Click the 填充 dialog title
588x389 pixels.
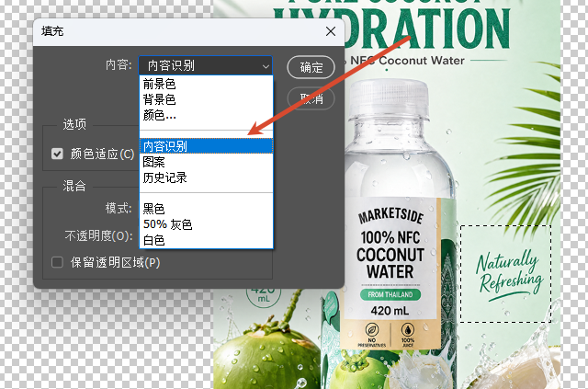pos(52,31)
